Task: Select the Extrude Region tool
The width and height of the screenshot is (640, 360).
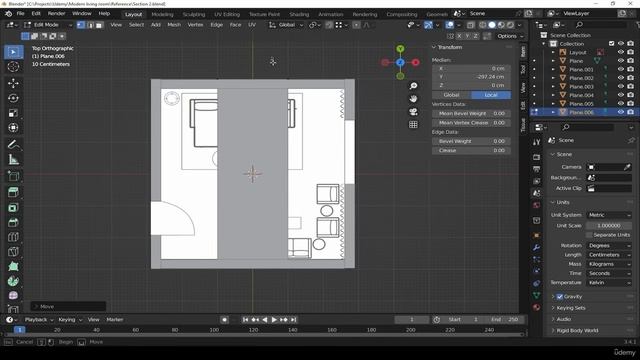Action: [13, 192]
